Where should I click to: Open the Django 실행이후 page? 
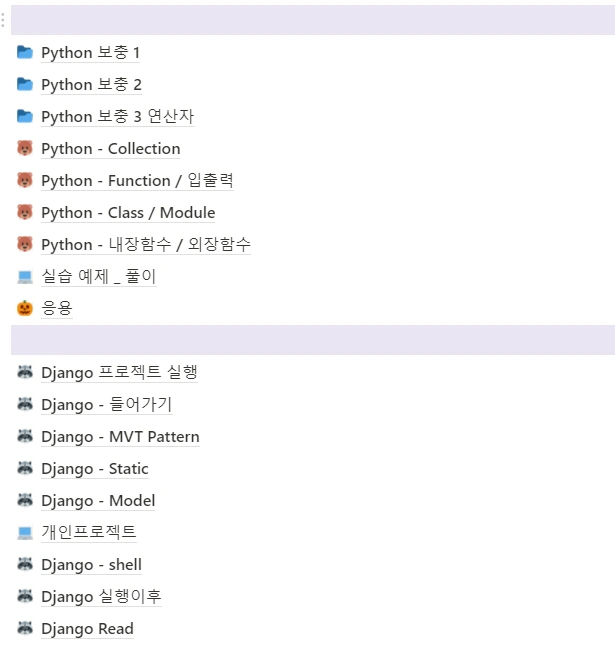[101, 597]
